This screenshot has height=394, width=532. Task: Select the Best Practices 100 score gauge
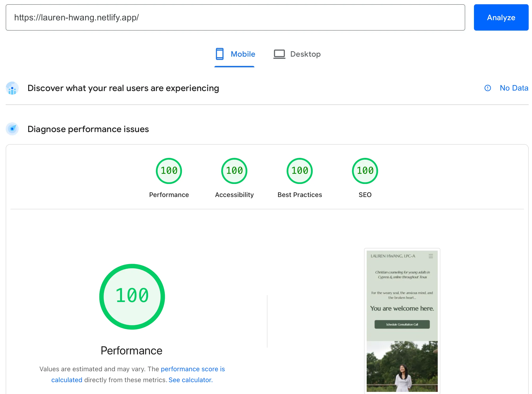[x=299, y=170]
